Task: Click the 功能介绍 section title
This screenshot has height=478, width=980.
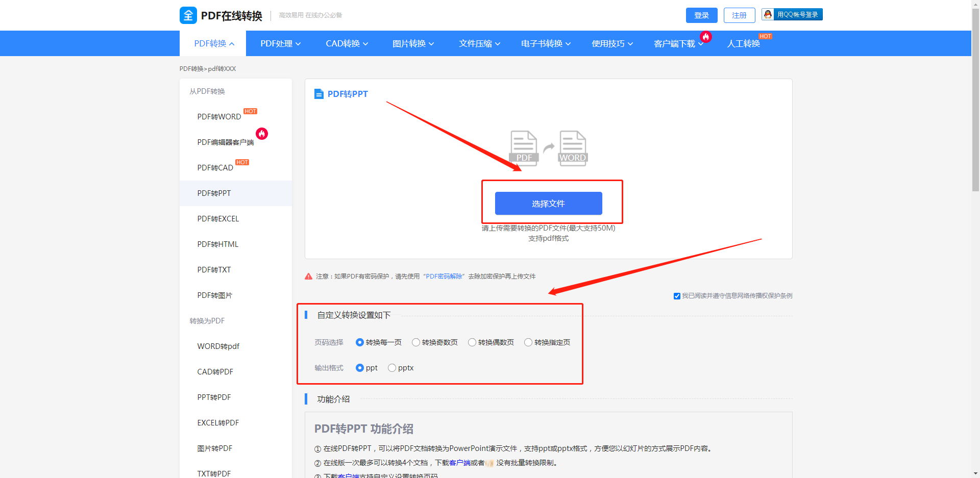Action: (333, 399)
